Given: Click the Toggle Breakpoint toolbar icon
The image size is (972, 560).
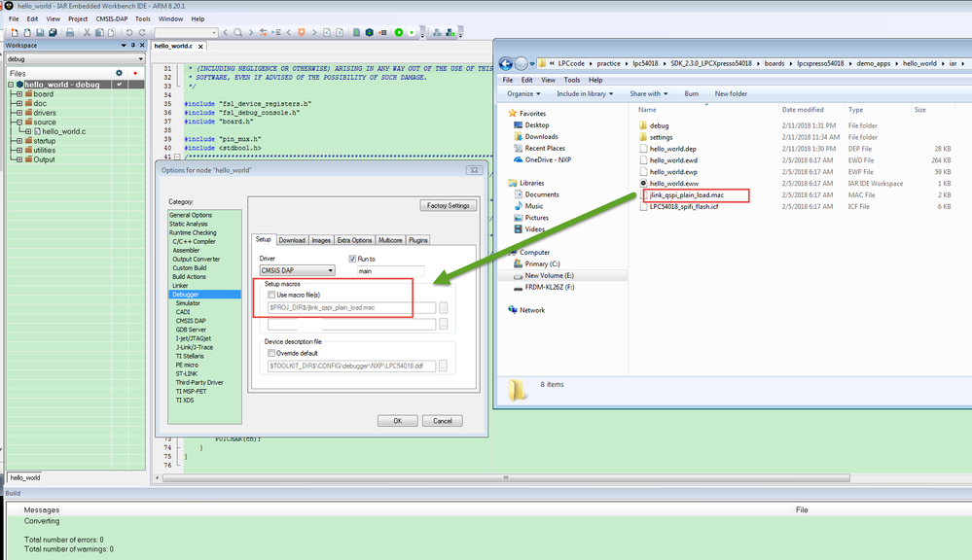Looking at the screenshot, I should (x=382, y=33).
